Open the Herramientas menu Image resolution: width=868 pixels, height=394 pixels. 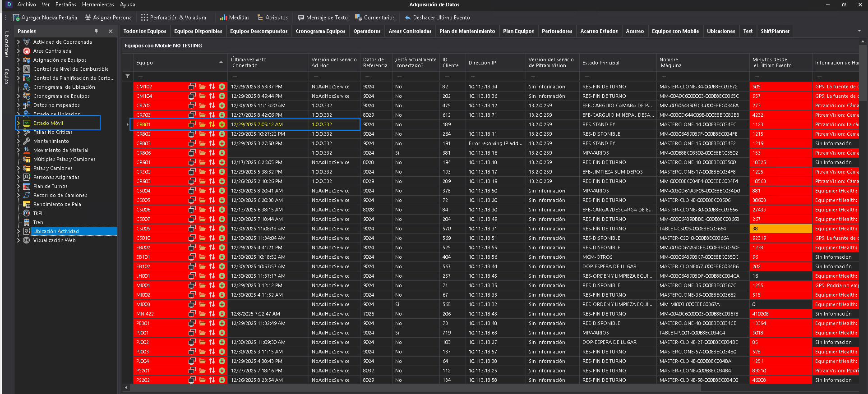[x=98, y=5]
